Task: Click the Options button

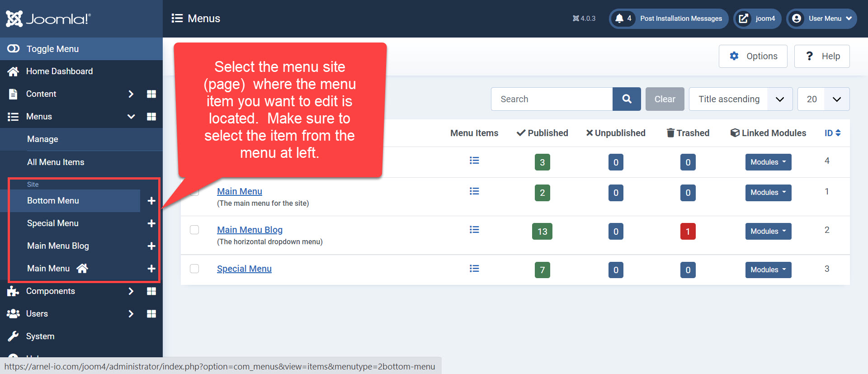Action: 753,56
